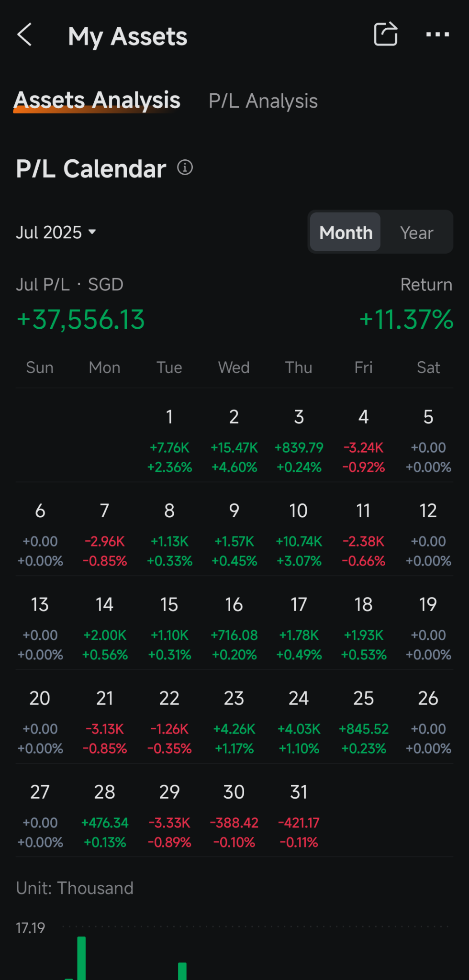The height and width of the screenshot is (980, 469).
Task: Open P/L Calendar info icon
Action: pos(185,168)
